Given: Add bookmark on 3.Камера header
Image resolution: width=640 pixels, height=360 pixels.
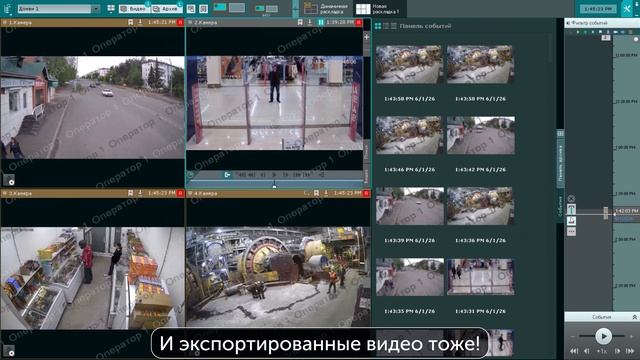Looking at the screenshot, I should pos(131,193).
